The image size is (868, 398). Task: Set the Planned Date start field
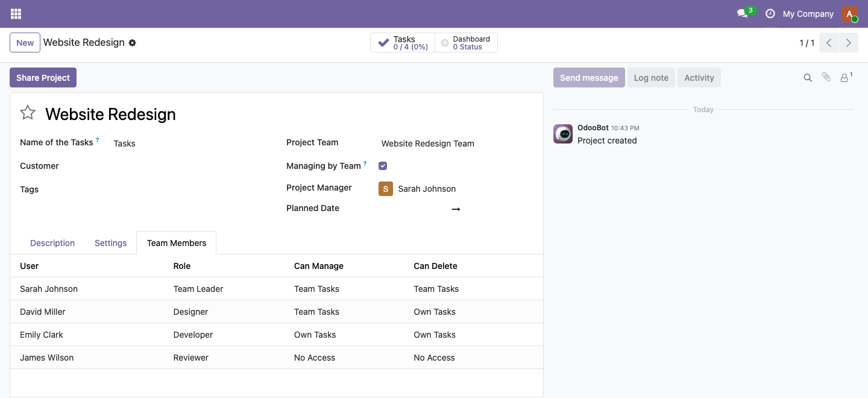(x=414, y=209)
